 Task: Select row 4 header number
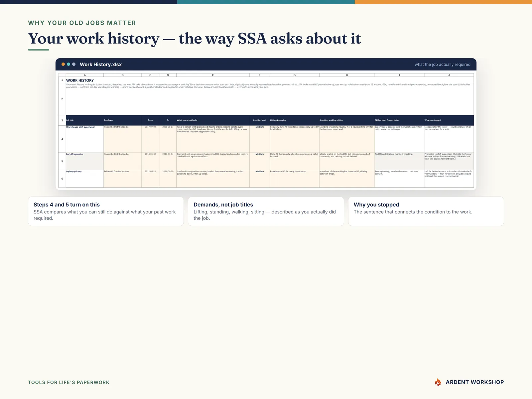tap(62, 139)
